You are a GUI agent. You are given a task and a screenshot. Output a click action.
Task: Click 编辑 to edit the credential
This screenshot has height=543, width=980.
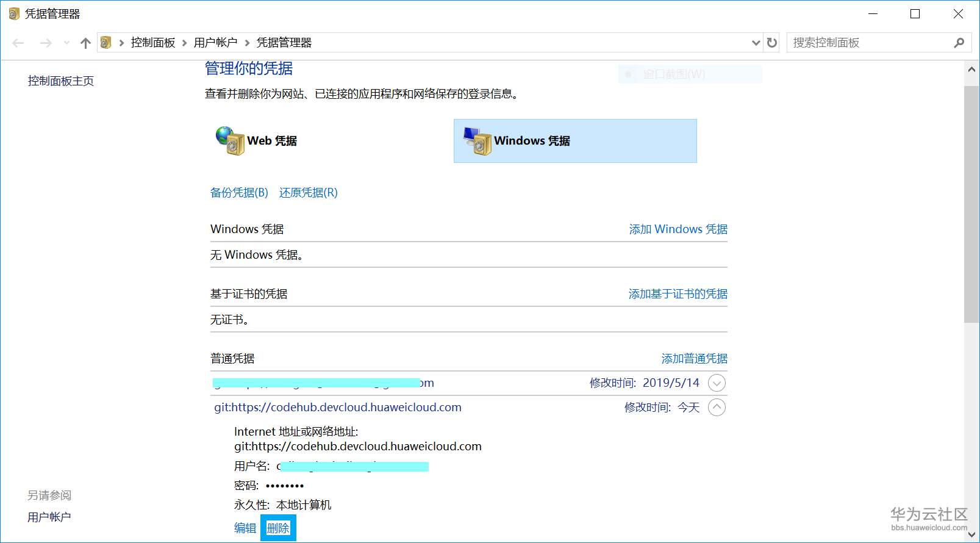tap(245, 528)
